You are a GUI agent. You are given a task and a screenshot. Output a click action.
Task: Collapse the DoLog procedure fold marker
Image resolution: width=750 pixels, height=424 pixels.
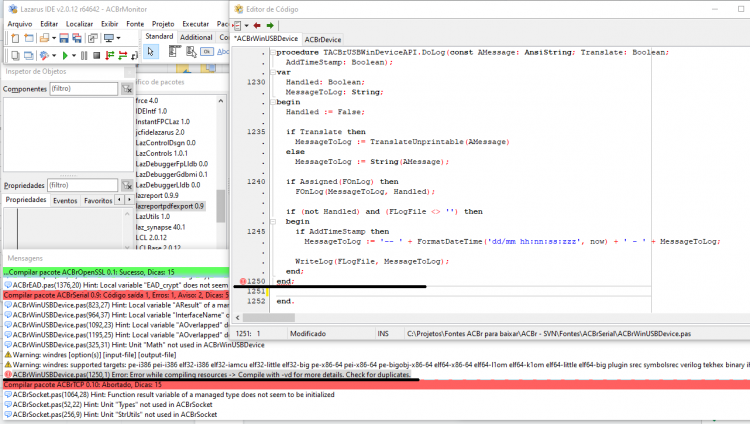click(273, 52)
